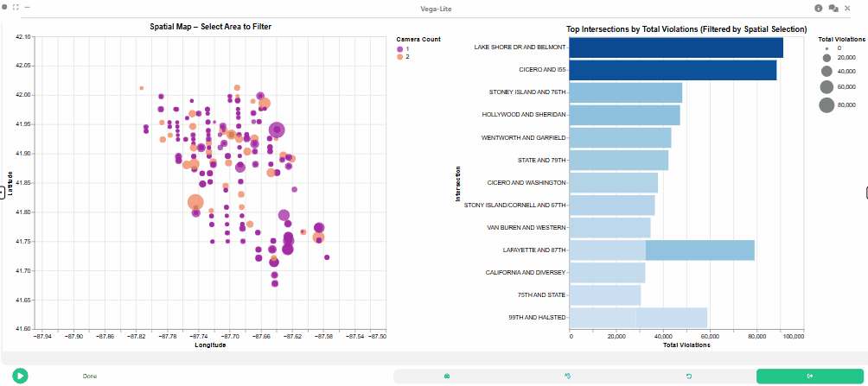Click the 99TH AND HALSTED bar
868x386 pixels.
[638, 318]
